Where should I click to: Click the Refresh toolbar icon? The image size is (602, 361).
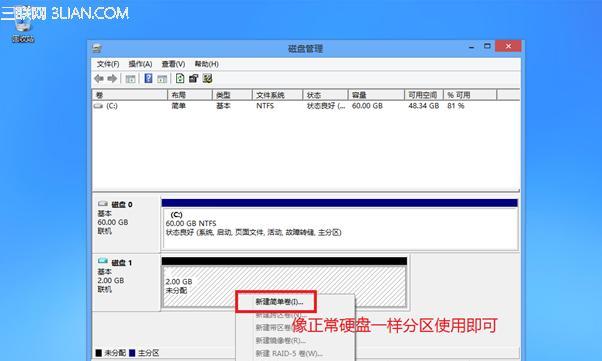point(180,79)
